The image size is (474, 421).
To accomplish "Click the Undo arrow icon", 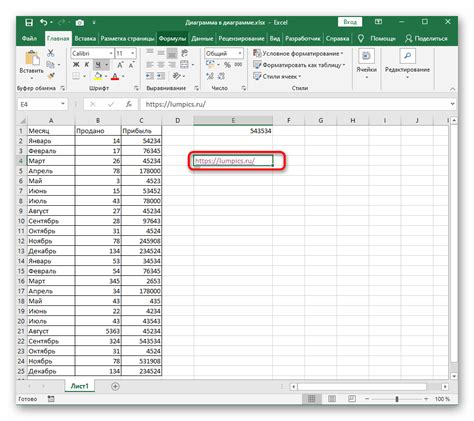I will [44, 22].
